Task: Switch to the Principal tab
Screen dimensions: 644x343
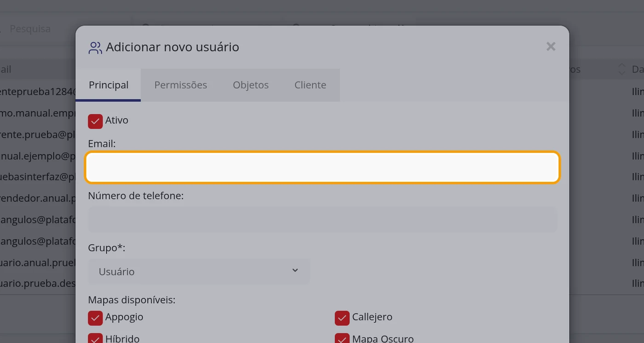Action: pyautogui.click(x=109, y=85)
